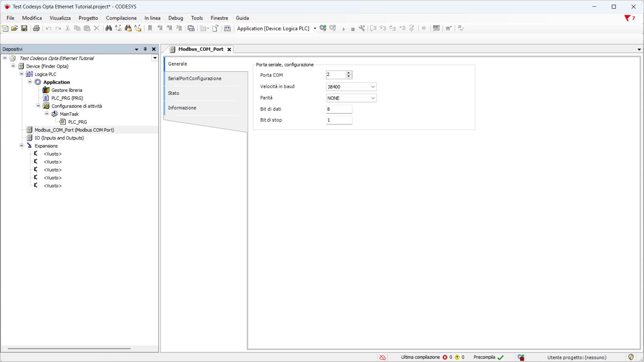This screenshot has height=362, width=644.
Task: Click the Build wrench tools icon
Action: pyautogui.click(x=362, y=28)
